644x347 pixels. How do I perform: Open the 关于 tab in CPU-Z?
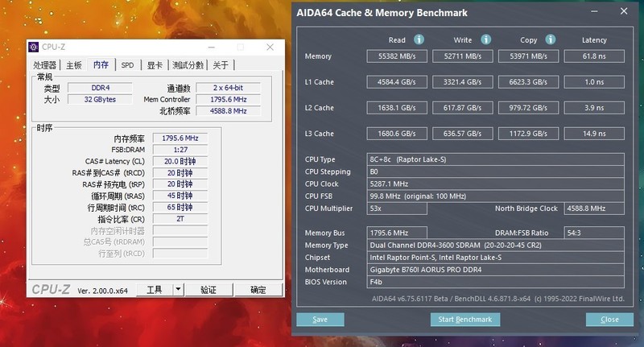[221, 65]
